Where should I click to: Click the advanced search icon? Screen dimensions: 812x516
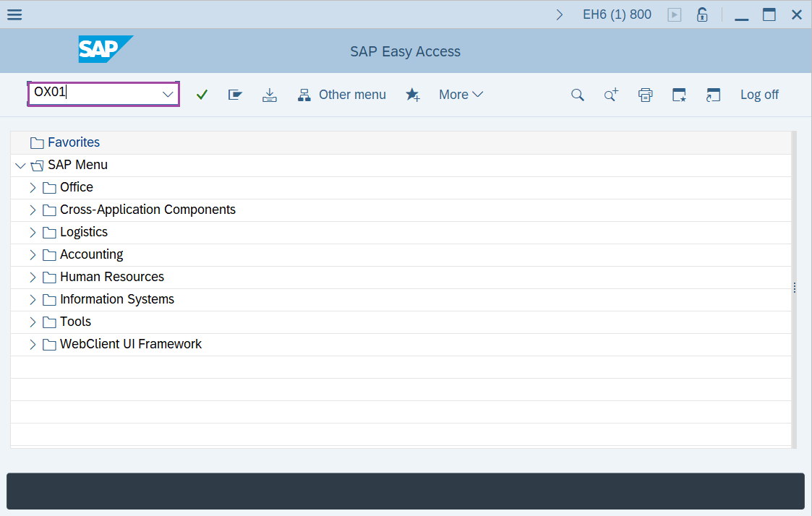pos(611,94)
